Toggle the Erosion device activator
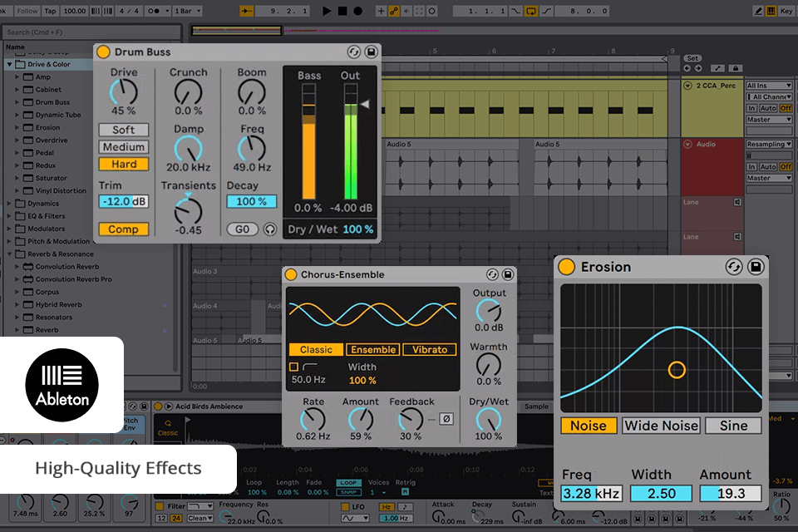This screenshot has width=798, height=532. tap(566, 267)
